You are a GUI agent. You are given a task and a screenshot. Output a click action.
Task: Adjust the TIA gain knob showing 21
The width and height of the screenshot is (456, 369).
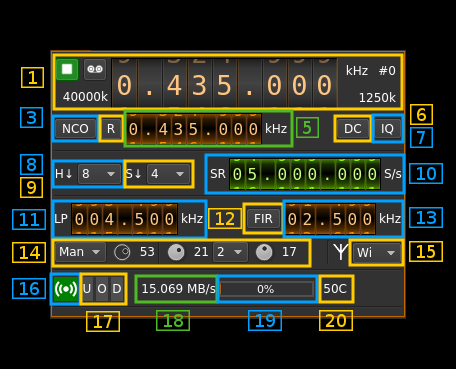coord(176,252)
